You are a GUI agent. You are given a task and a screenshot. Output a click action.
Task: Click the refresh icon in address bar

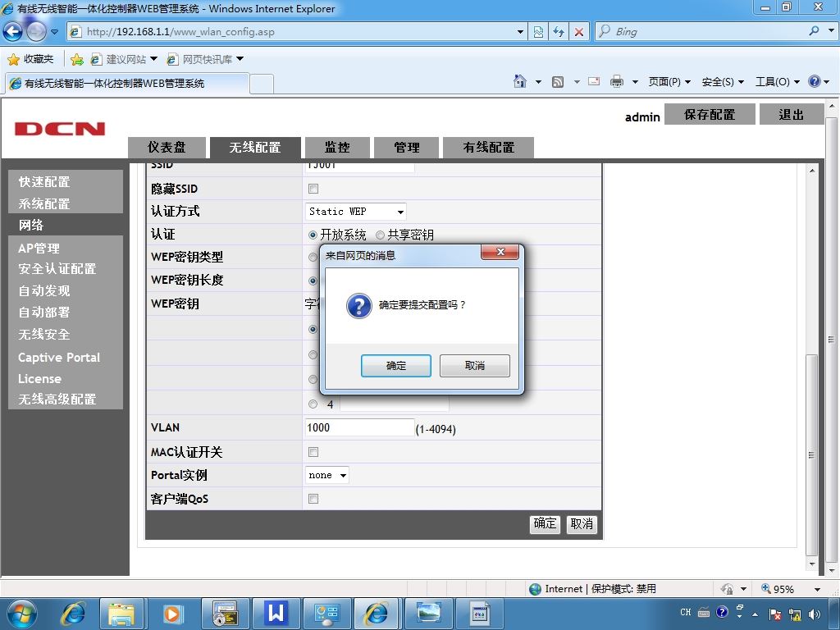point(558,32)
